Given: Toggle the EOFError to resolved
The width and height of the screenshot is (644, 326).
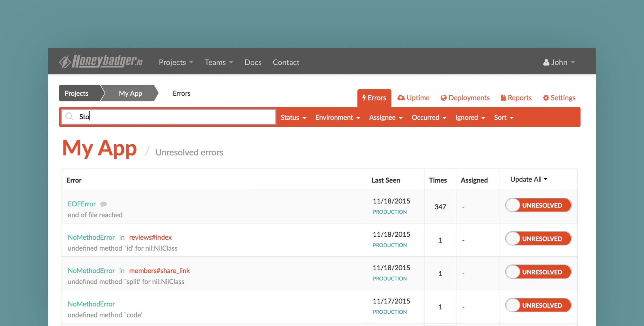Looking at the screenshot, I should pos(538,205).
